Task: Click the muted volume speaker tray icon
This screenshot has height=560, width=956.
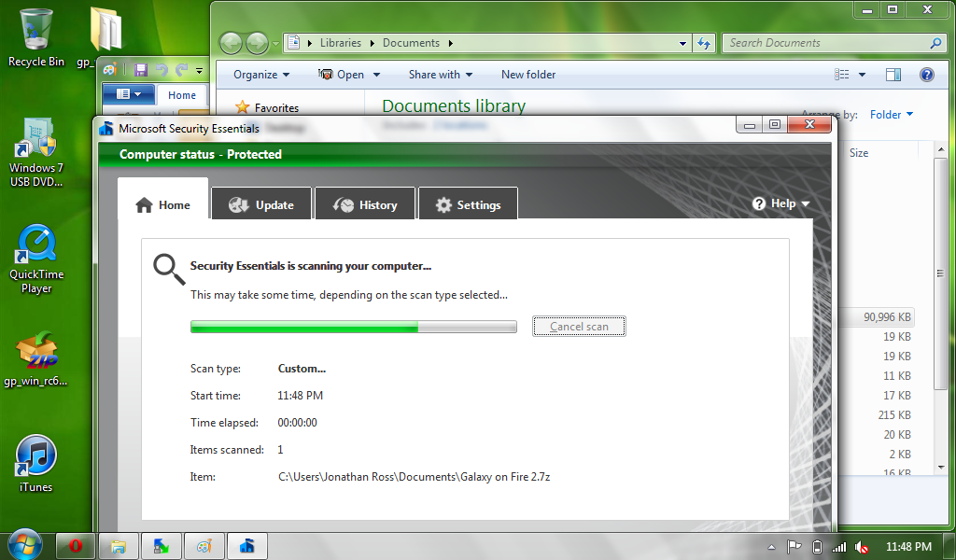Action: tap(862, 547)
